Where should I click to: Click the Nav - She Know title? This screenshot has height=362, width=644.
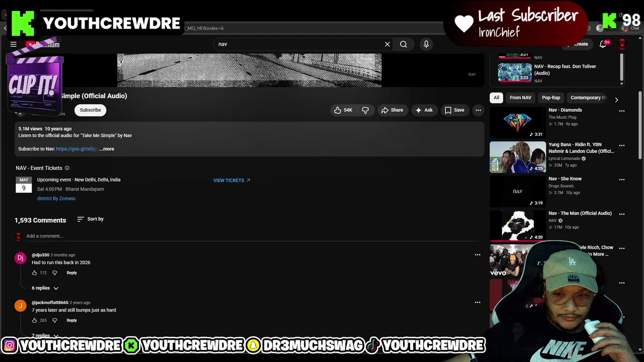click(x=565, y=179)
